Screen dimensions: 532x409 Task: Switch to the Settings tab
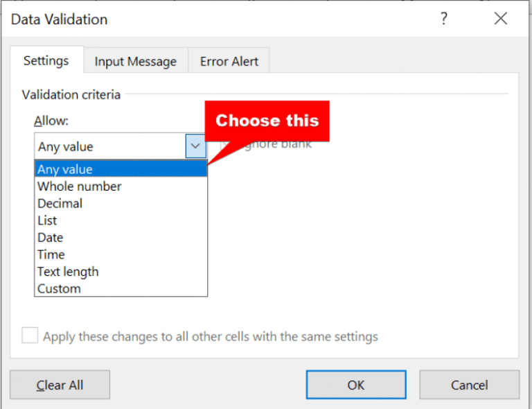(46, 60)
